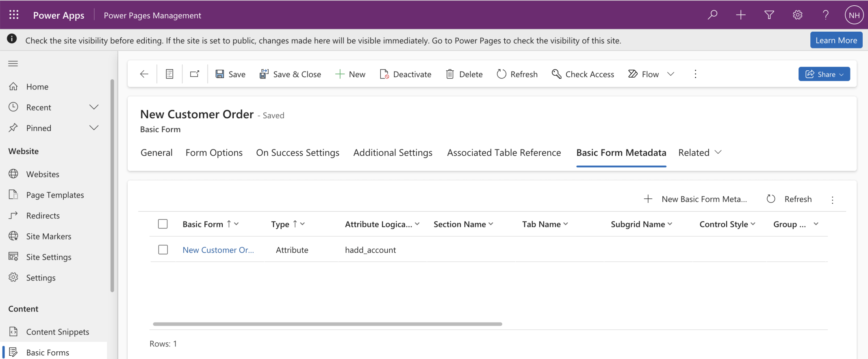This screenshot has height=359, width=868.
Task: Open the New Customer Order metadata link
Action: point(218,250)
